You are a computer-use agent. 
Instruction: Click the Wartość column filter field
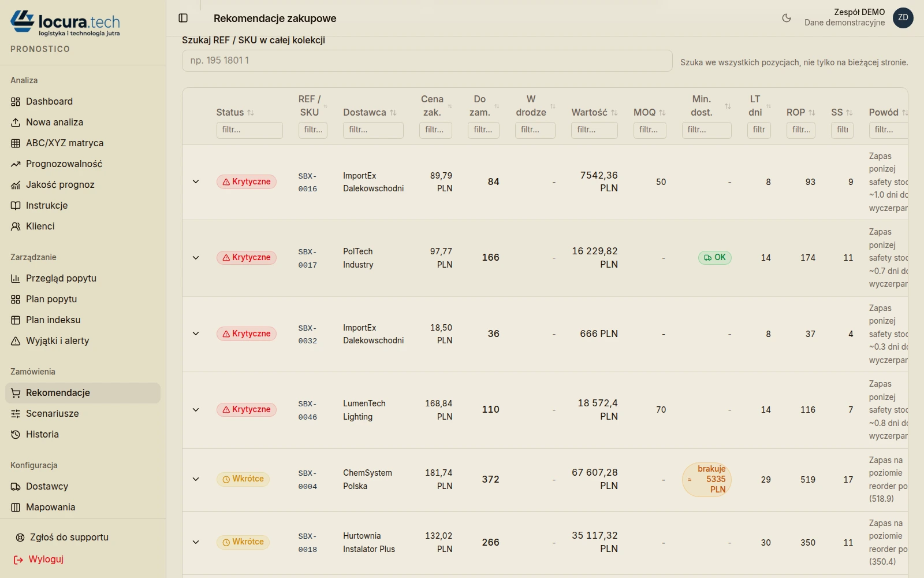pos(594,130)
